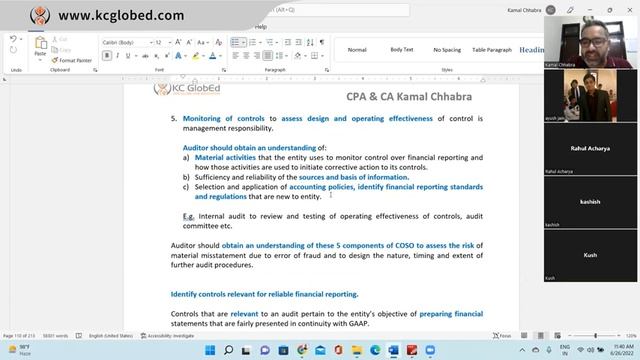The image size is (640, 360).
Task: Apply subscript formatting
Action: point(156,56)
